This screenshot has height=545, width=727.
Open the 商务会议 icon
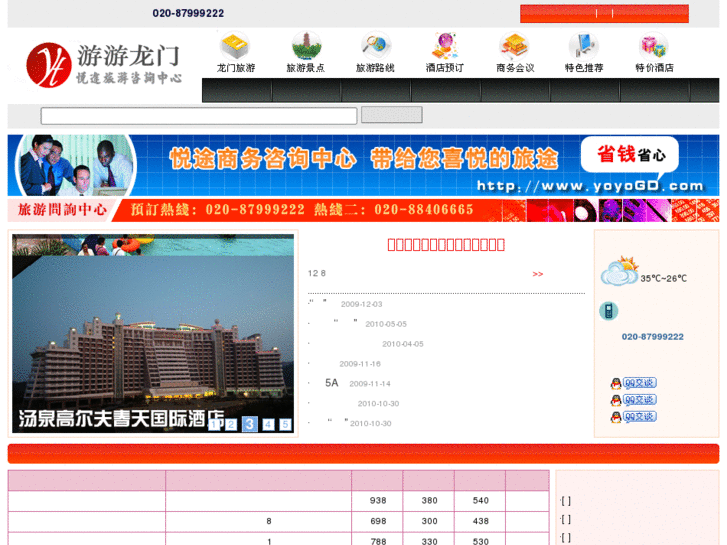[x=515, y=52]
